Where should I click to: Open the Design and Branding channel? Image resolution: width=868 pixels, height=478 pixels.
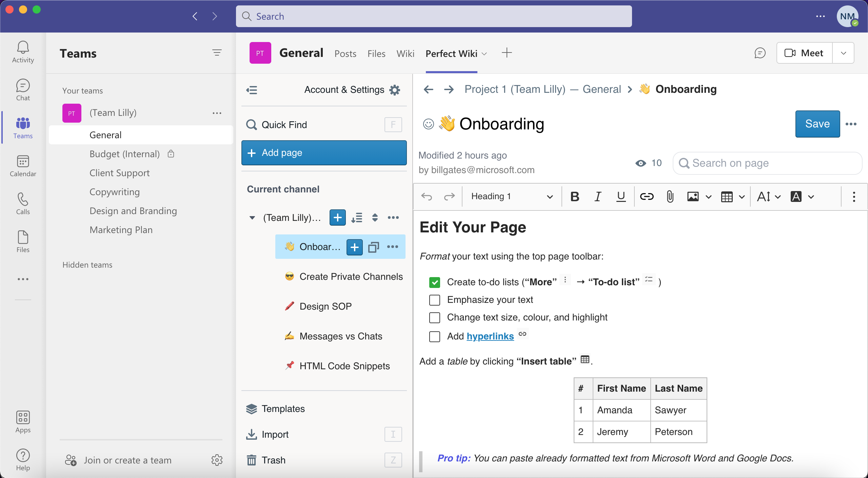(x=133, y=211)
